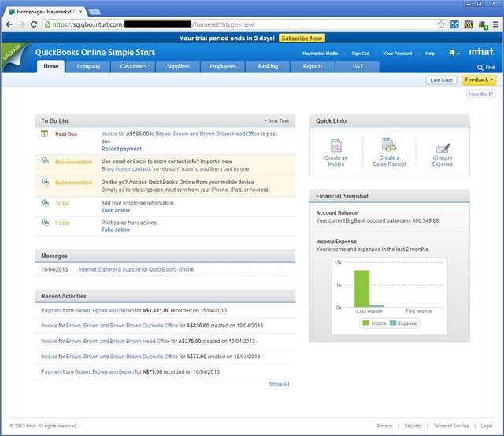
Task: Show All recent activities
Action: point(279,384)
